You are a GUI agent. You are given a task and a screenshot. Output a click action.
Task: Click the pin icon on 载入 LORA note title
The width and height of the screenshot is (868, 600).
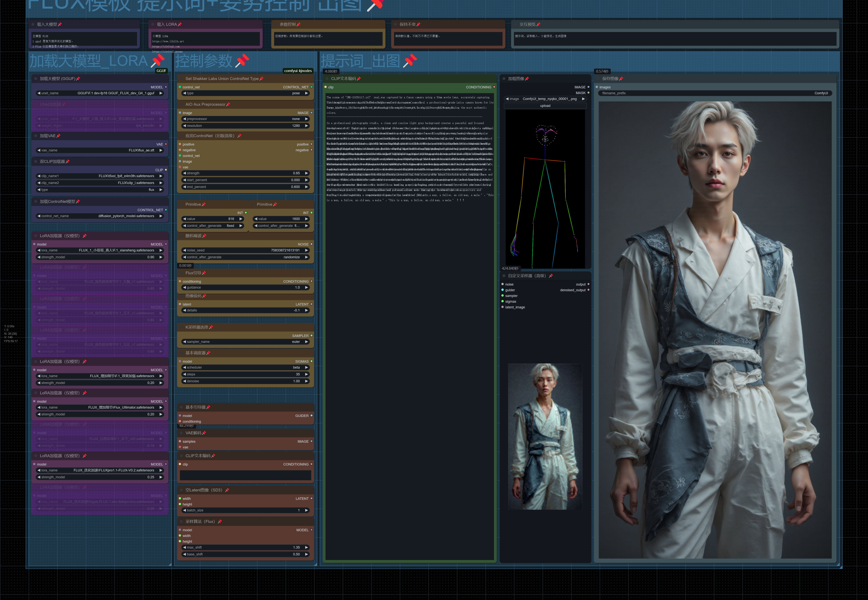click(180, 24)
